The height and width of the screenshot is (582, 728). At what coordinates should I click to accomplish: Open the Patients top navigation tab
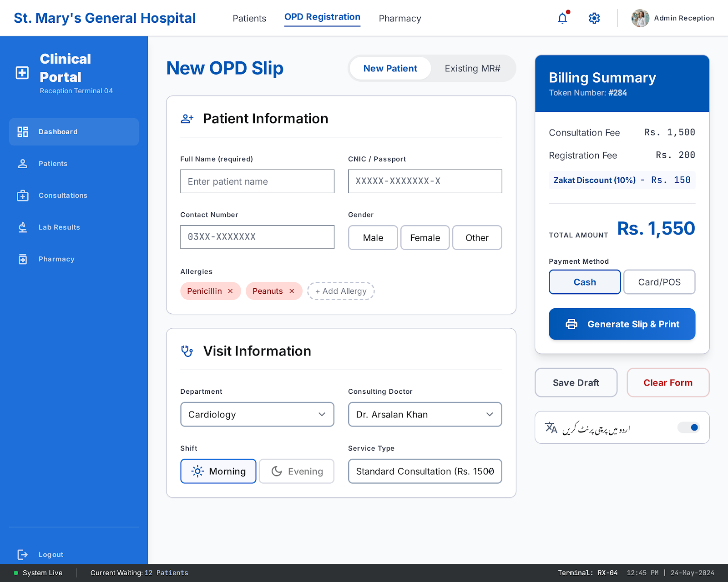[249, 19]
